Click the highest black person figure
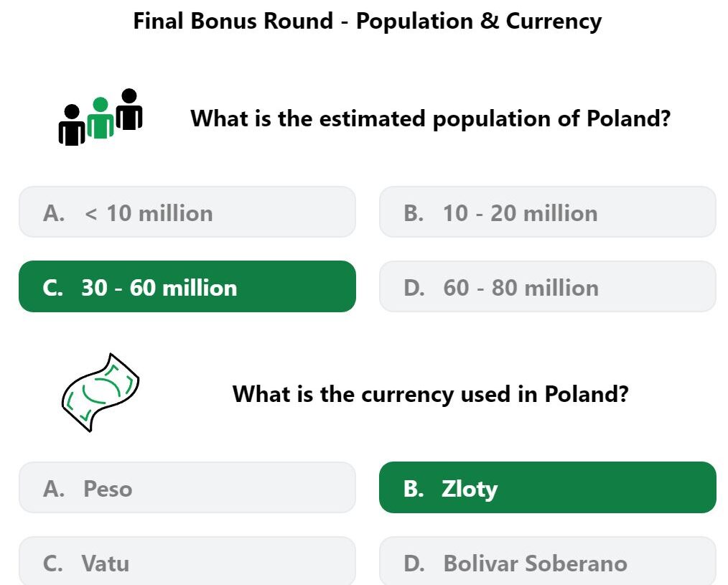The width and height of the screenshot is (728, 585). coord(129,109)
